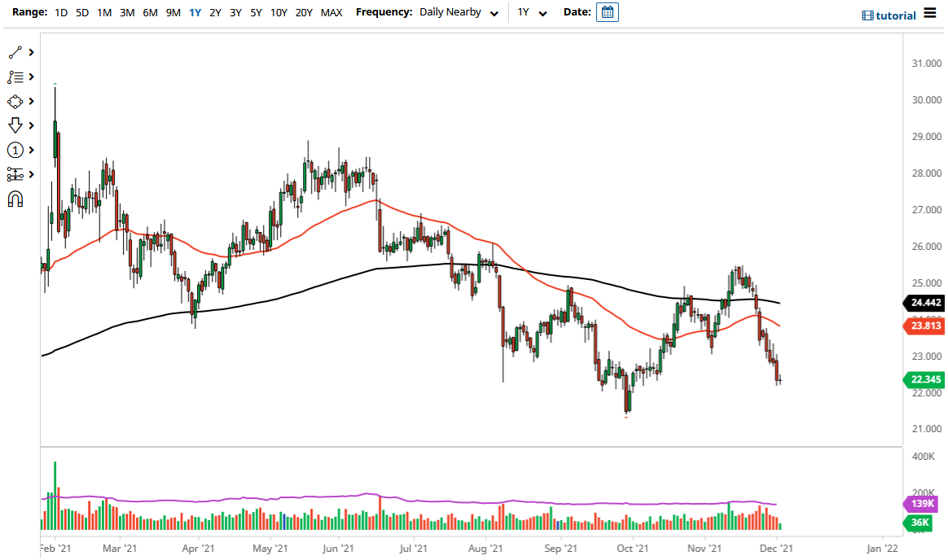Open the 1Y period dropdown
948x560 pixels.
click(532, 12)
